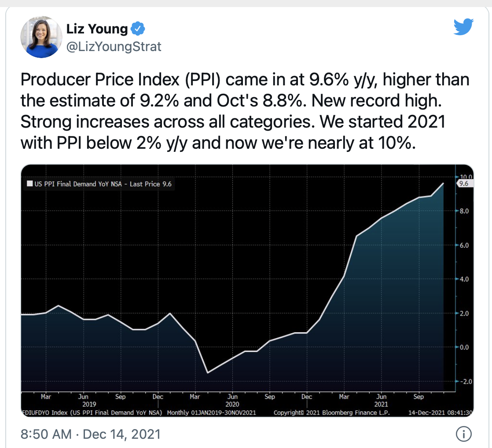Click the Jun 2020 x-axis label
The width and height of the screenshot is (492, 448).
pyautogui.click(x=232, y=400)
